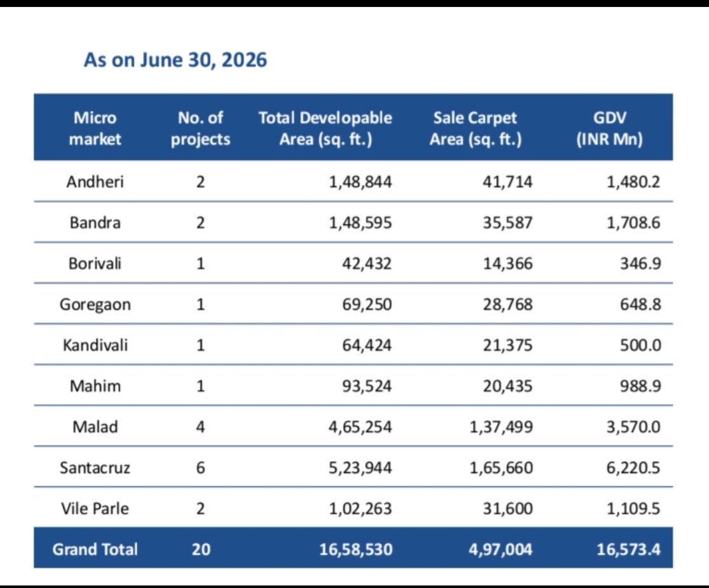Viewport: 709px width, 588px height.
Task: Select Kandivali carpet area 21,375
Action: [x=507, y=345]
